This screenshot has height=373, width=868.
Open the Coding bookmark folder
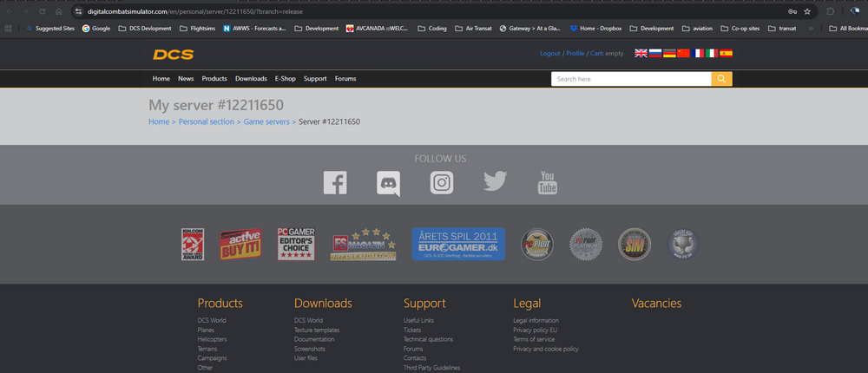[432, 29]
